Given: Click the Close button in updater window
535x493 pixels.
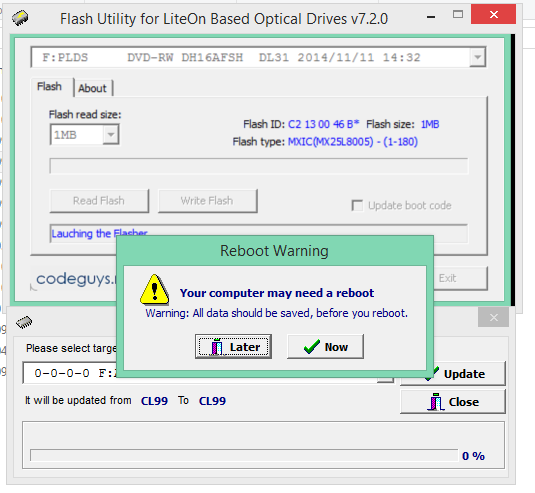Looking at the screenshot, I should click(453, 402).
